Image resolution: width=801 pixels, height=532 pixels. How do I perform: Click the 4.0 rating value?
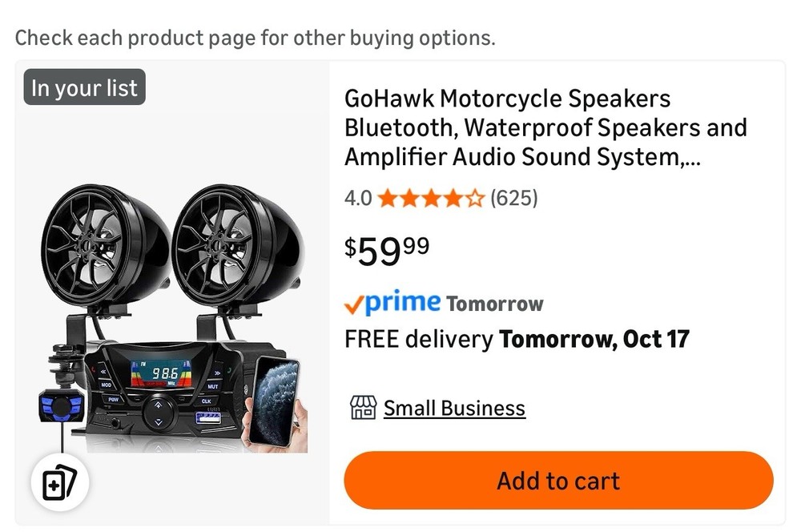click(356, 198)
